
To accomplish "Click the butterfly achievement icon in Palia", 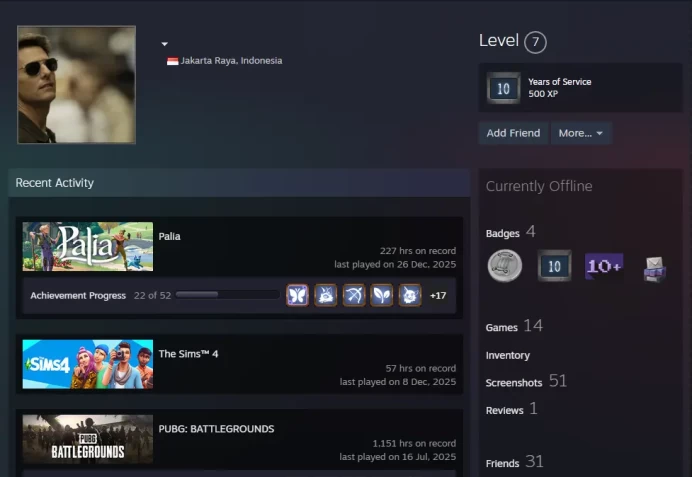I will click(297, 295).
